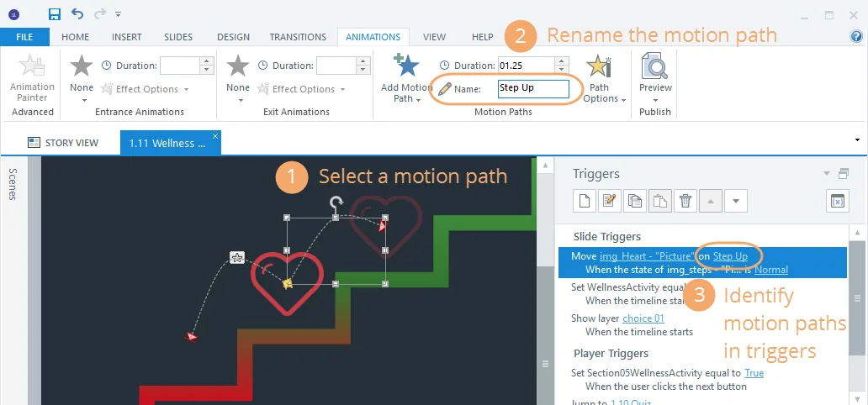
Task: Click the Create new trigger icon
Action: [585, 202]
